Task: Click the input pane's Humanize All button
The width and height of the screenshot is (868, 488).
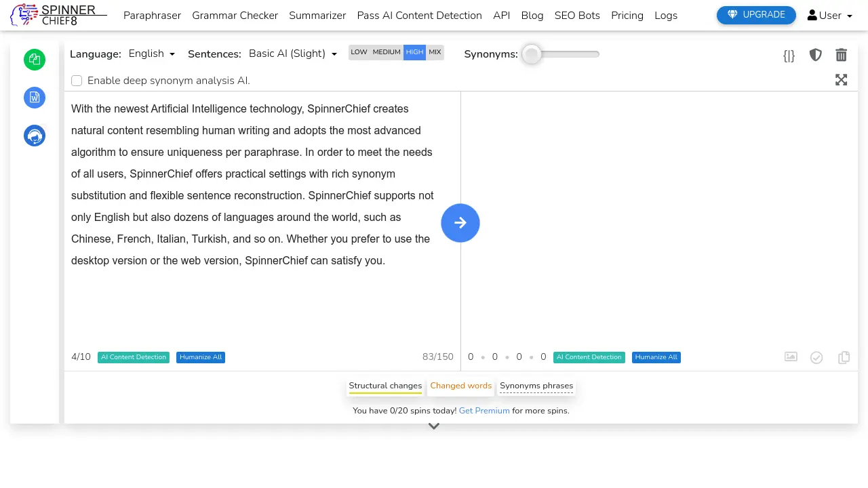Action: coord(201,357)
